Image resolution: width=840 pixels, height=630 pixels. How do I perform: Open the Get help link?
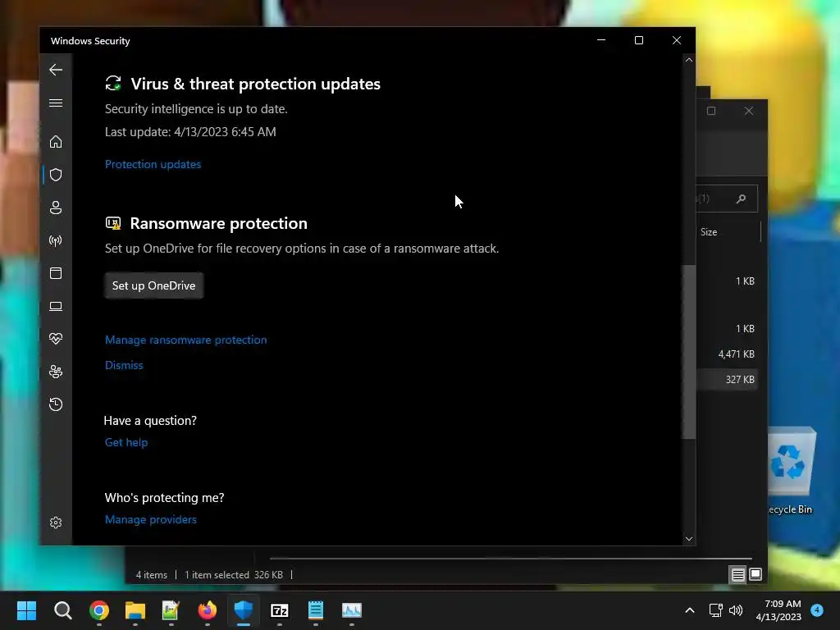(x=126, y=442)
